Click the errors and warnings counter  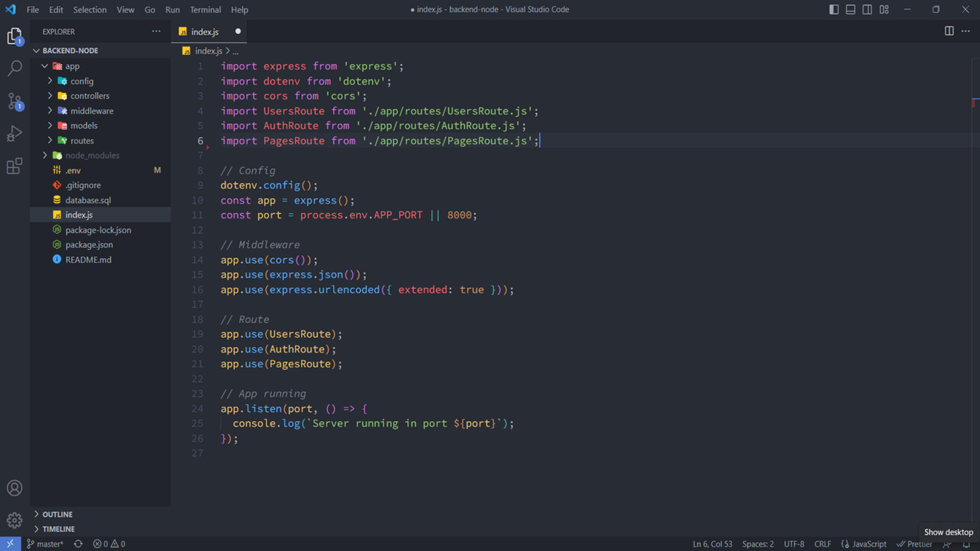point(109,544)
